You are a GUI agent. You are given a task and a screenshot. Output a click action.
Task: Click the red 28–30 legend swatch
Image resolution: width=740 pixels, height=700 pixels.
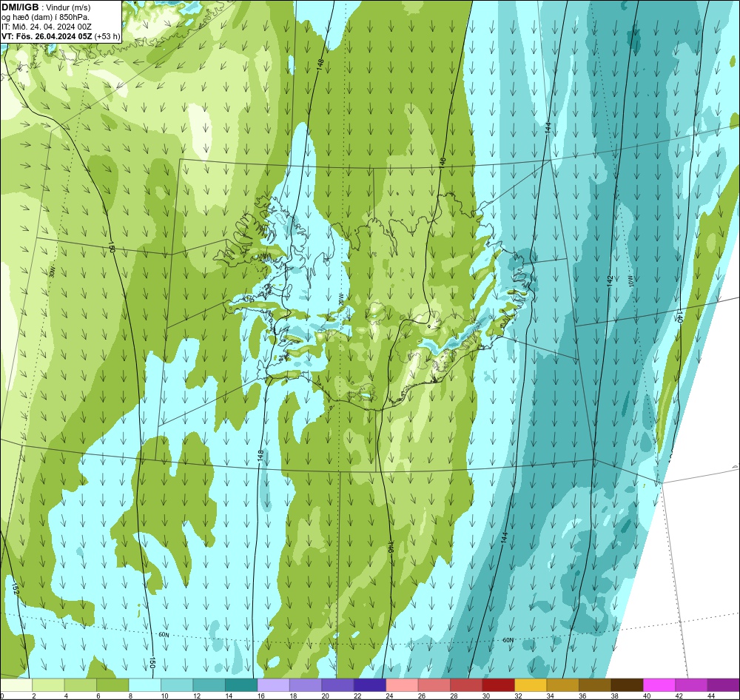465,685
